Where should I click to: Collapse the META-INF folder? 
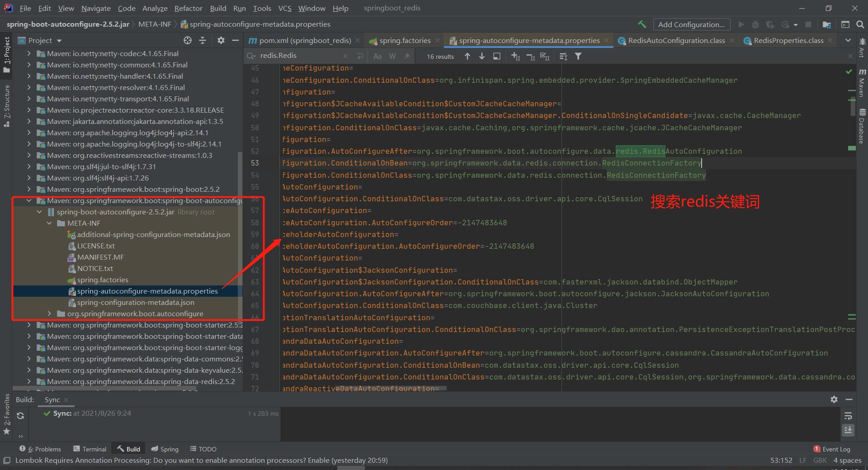click(x=49, y=223)
